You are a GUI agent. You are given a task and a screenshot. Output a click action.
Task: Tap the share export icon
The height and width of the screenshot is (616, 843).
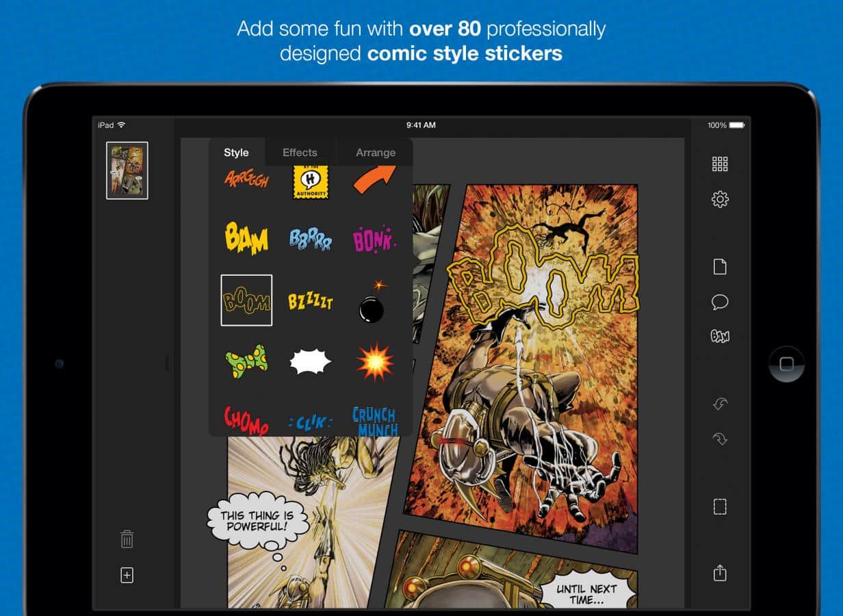coord(720,573)
